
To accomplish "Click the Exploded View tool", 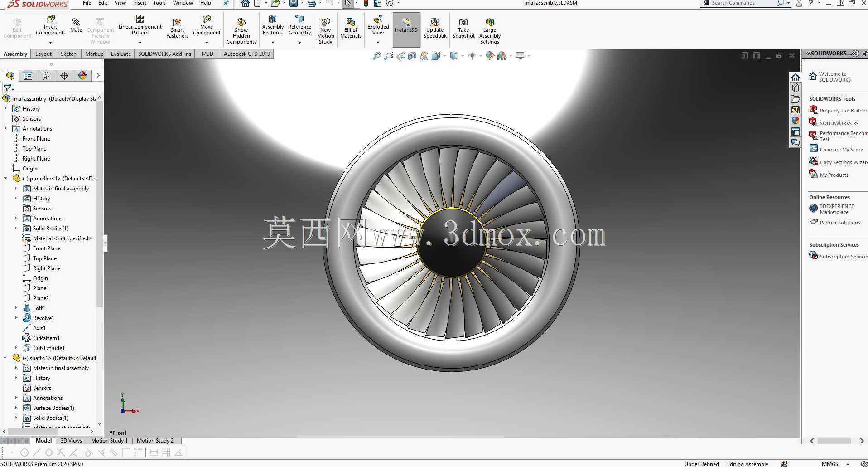I will [x=378, y=25].
